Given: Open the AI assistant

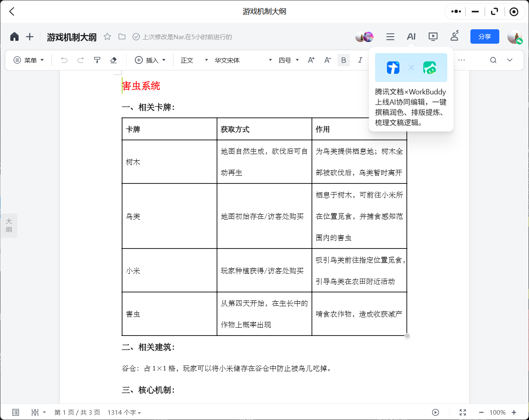Looking at the screenshot, I should pyautogui.click(x=411, y=37).
